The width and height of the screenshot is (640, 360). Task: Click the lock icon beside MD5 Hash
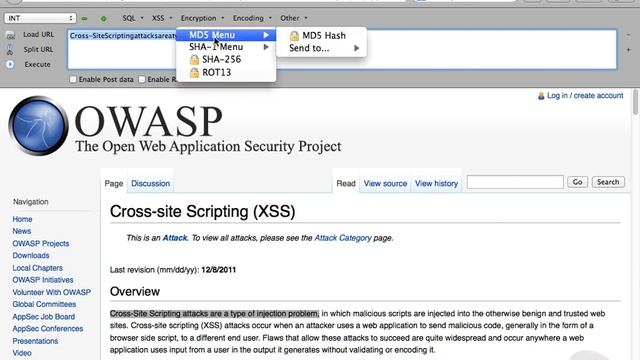pyautogui.click(x=294, y=36)
